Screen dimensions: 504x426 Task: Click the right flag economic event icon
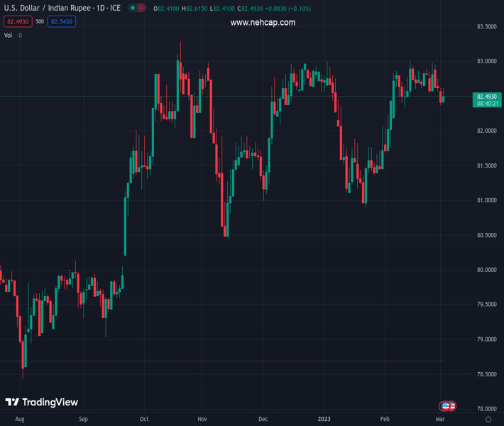coord(451,406)
